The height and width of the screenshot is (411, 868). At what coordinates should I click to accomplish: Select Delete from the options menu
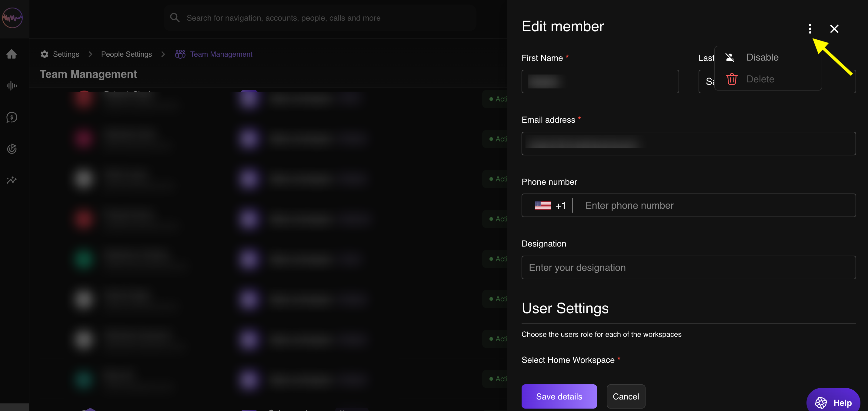click(760, 79)
